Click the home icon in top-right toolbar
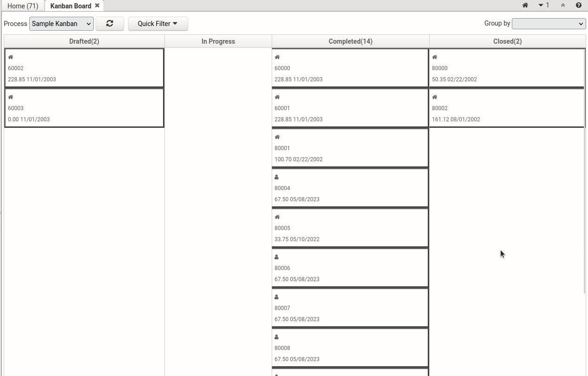Screen dimensions: 588x376 click(x=525, y=5)
